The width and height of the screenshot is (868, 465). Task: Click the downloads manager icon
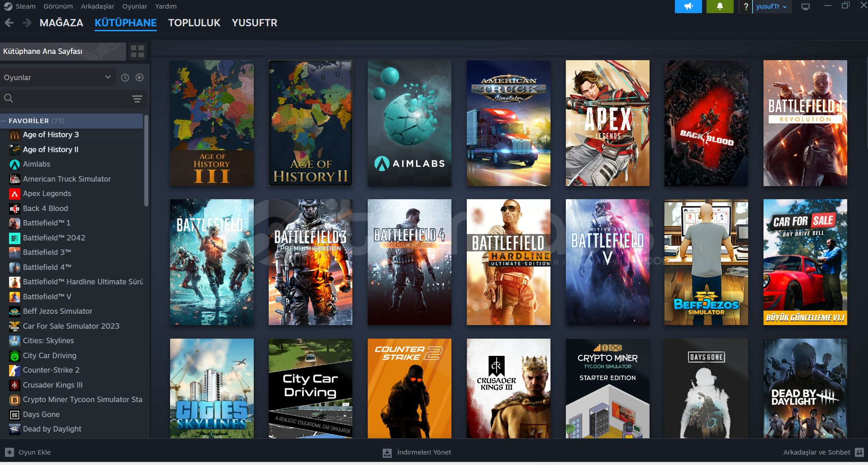(387, 453)
